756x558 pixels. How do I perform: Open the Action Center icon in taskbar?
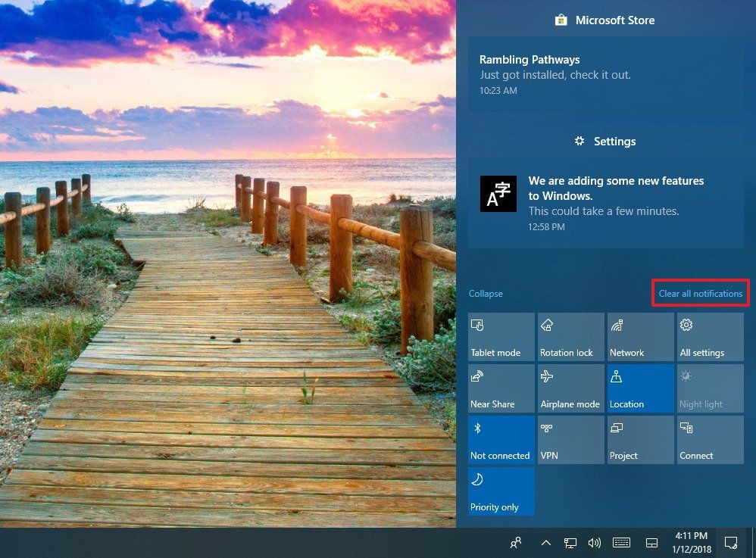pyautogui.click(x=729, y=542)
